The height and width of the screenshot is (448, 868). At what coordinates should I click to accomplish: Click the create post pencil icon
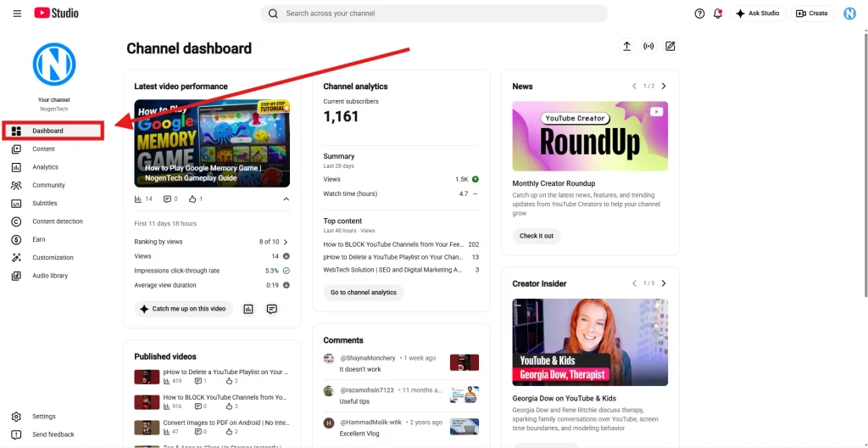point(670,47)
